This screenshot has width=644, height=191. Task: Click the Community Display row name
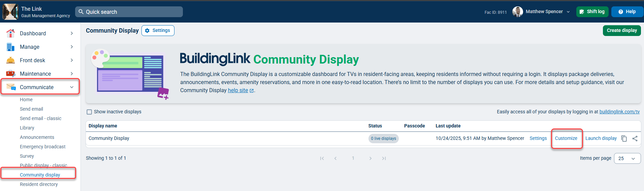(109, 138)
